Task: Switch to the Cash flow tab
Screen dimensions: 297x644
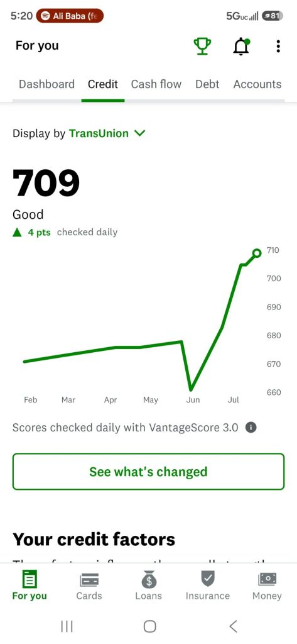Action: click(x=156, y=84)
